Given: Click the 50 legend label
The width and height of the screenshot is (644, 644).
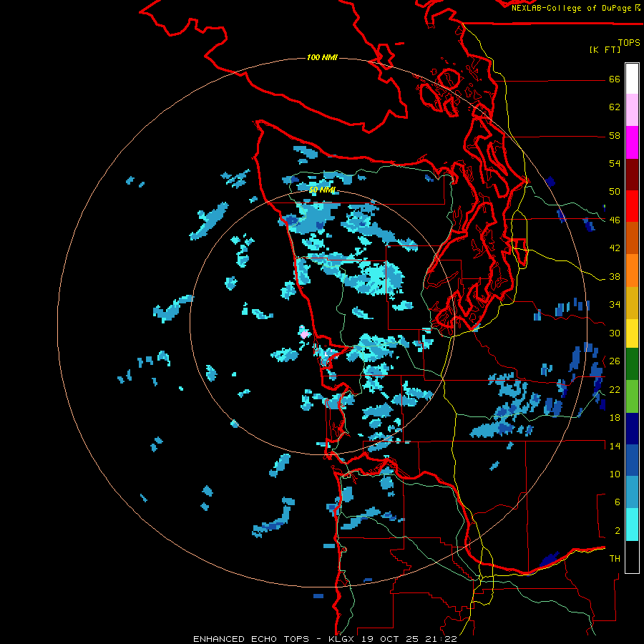Looking at the screenshot, I should click(615, 191).
